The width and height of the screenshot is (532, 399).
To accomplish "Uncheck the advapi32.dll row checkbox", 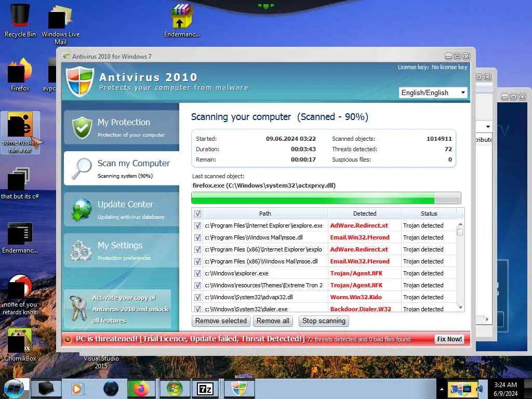I will click(198, 297).
